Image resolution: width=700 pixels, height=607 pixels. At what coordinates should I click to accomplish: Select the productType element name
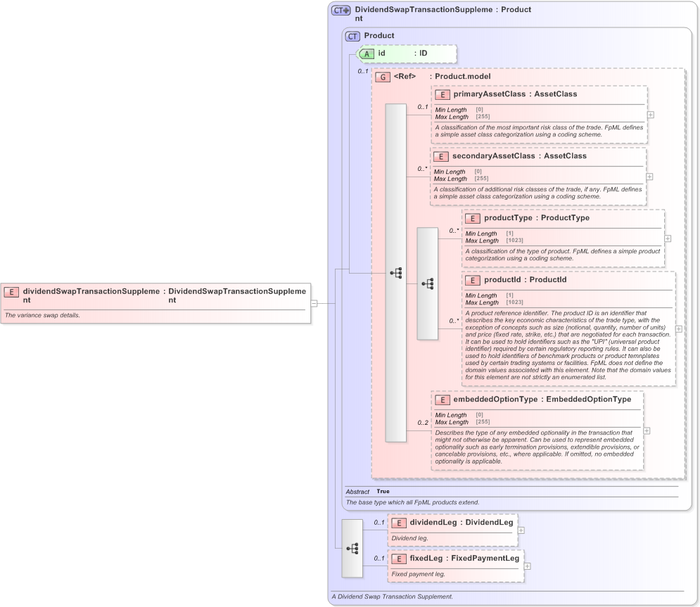click(x=508, y=218)
